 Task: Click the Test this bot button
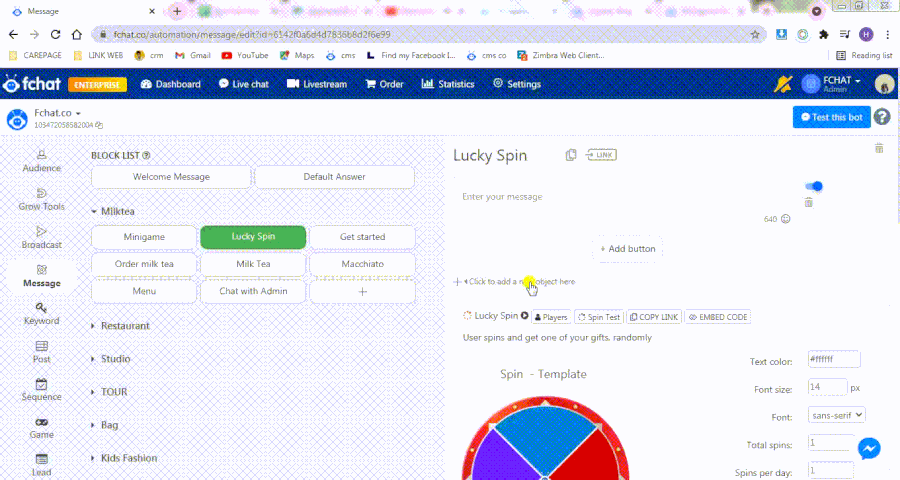click(x=832, y=117)
